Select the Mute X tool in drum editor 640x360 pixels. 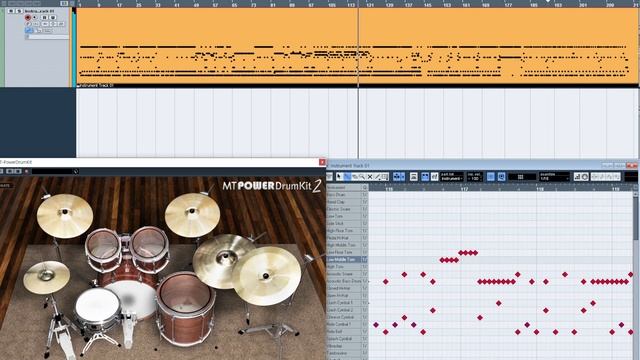pyautogui.click(x=370, y=177)
